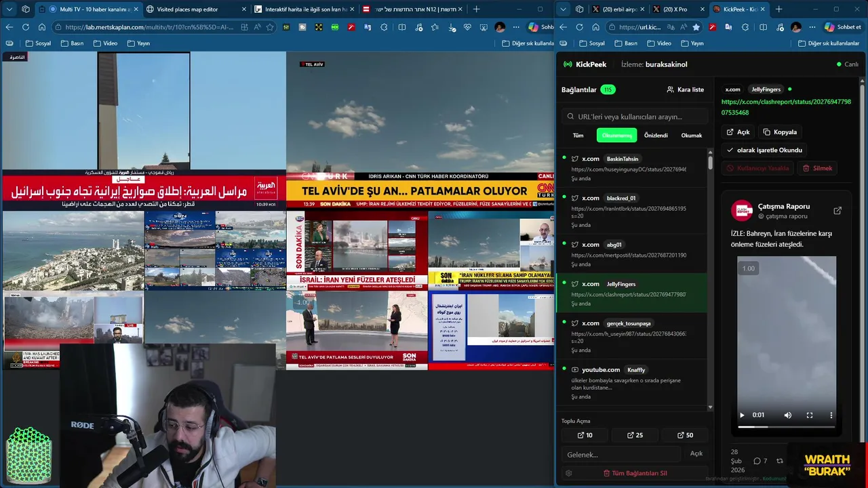Switch to erbil airport X tab
This screenshot has height=488, width=868.
click(x=618, y=9)
